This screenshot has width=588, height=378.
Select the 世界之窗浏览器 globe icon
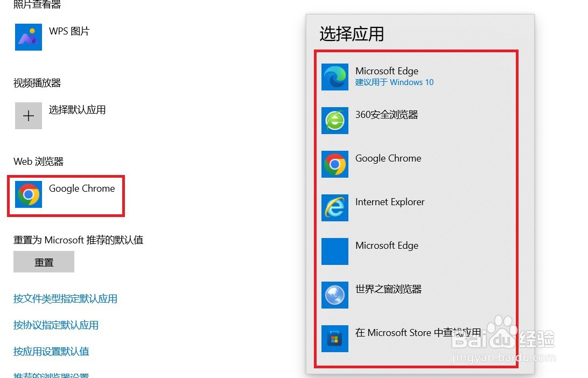tap(335, 295)
